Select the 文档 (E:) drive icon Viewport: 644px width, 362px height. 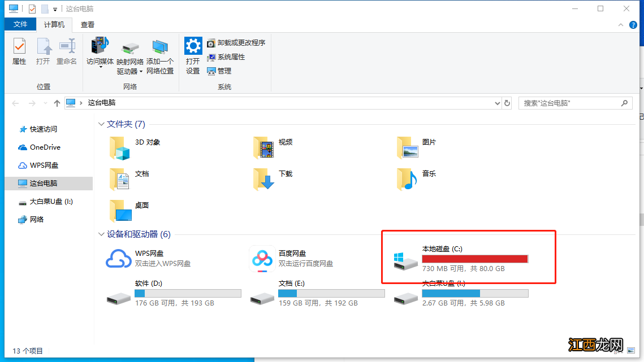[x=262, y=298]
